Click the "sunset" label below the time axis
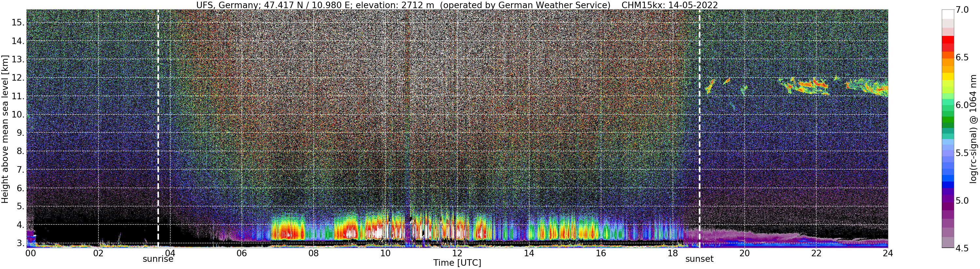 [699, 259]
